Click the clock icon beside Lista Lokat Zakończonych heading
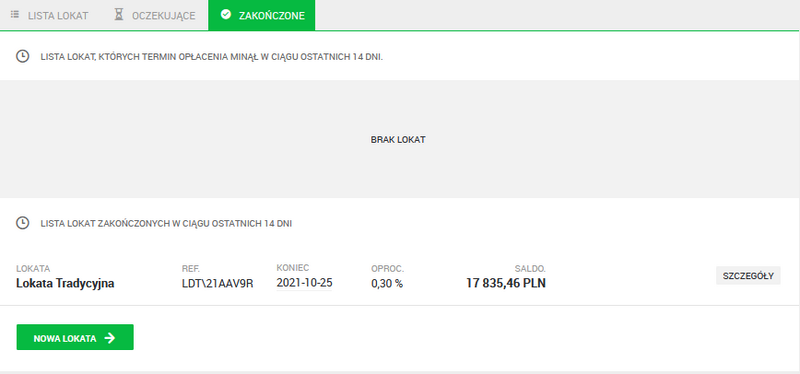The image size is (800, 374). point(22,223)
